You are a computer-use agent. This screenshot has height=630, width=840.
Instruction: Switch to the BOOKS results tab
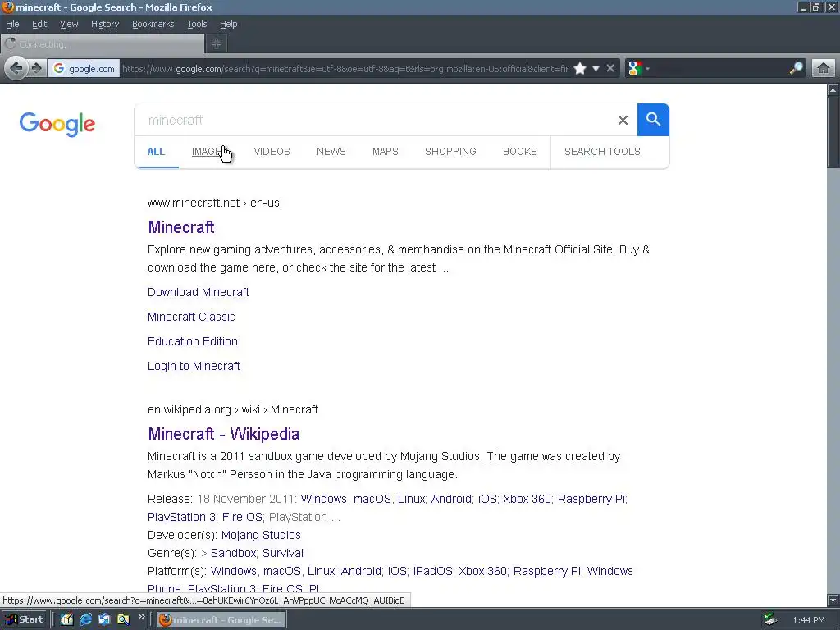click(x=519, y=152)
